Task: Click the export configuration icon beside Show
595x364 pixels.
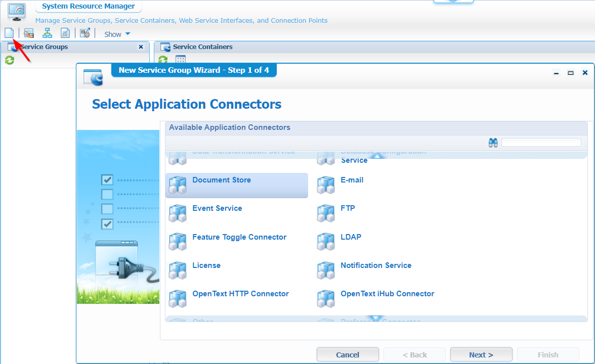Action: [x=85, y=32]
